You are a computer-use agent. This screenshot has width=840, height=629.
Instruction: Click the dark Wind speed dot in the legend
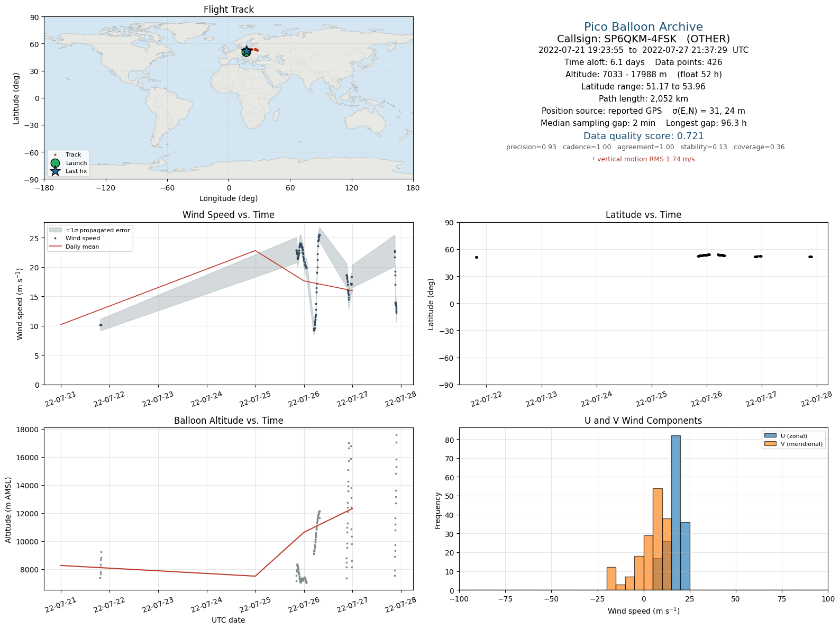[55, 239]
